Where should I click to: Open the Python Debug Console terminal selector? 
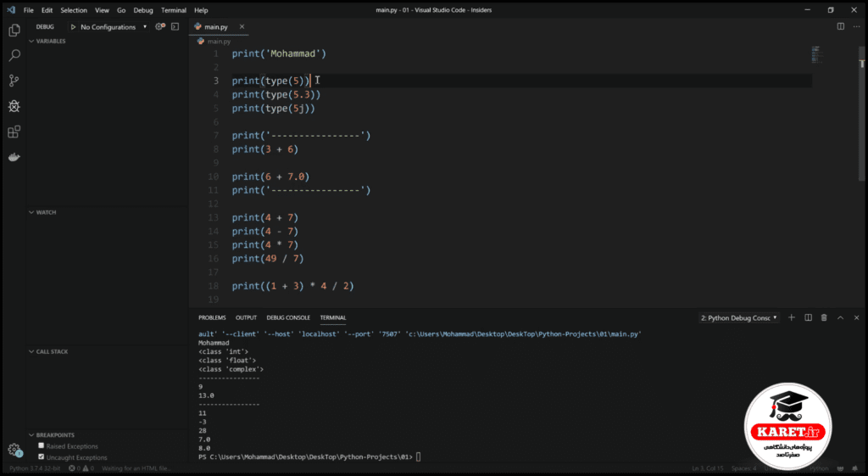(738, 317)
